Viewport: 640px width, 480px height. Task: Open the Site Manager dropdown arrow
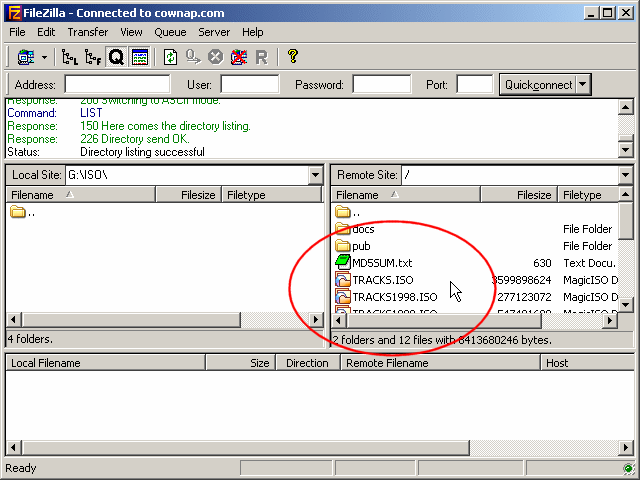[44, 58]
